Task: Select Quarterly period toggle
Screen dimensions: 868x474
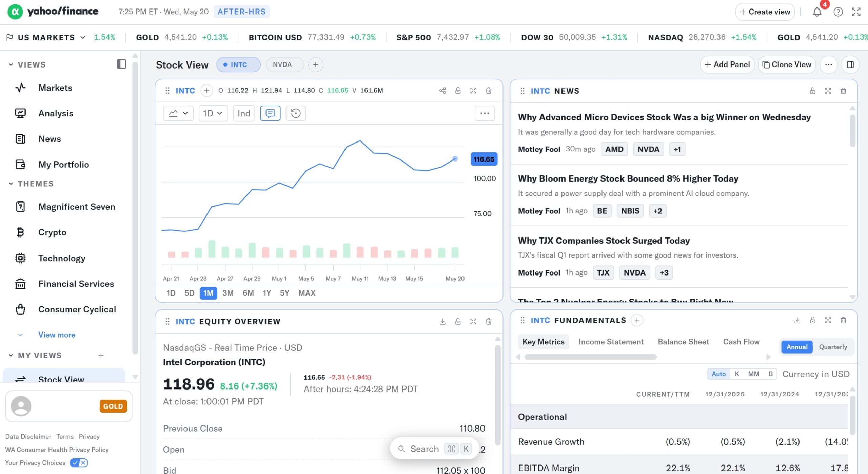Action: pyautogui.click(x=833, y=347)
